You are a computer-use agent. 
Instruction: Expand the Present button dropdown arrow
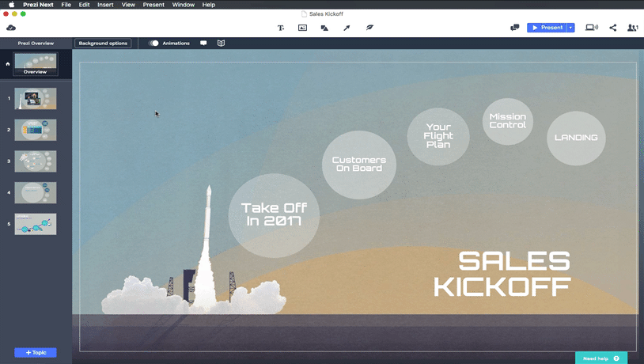570,28
